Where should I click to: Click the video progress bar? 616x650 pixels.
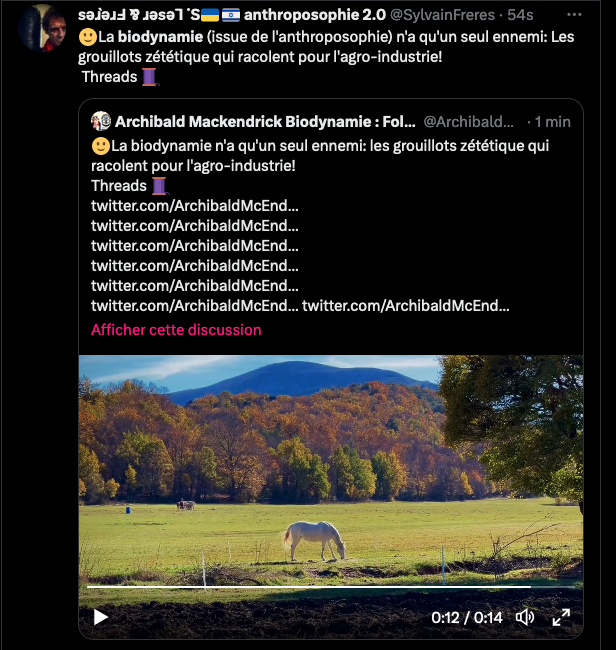pyautogui.click(x=330, y=588)
